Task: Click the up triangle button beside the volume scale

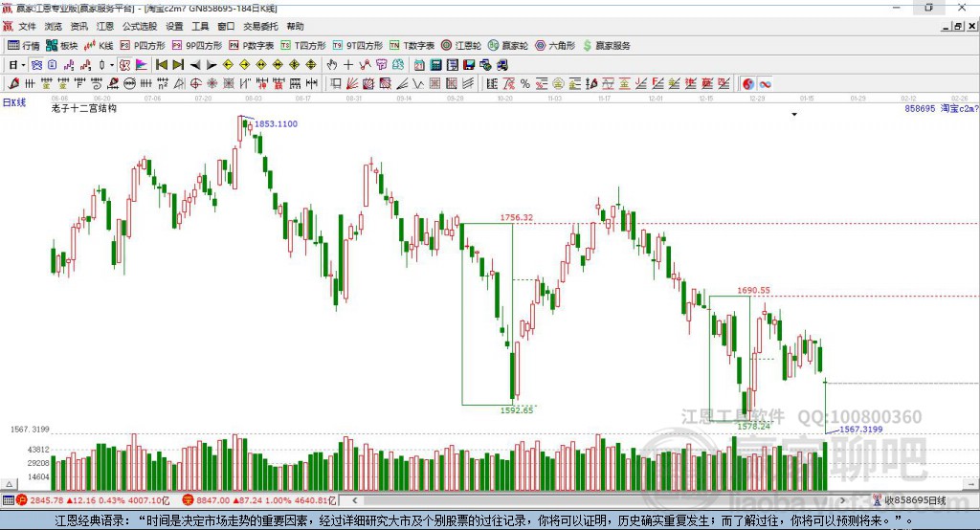Action: click(9, 484)
